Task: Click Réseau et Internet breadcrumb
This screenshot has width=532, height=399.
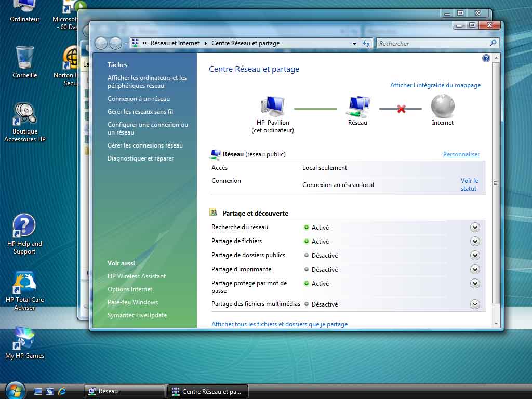Action: (x=175, y=44)
